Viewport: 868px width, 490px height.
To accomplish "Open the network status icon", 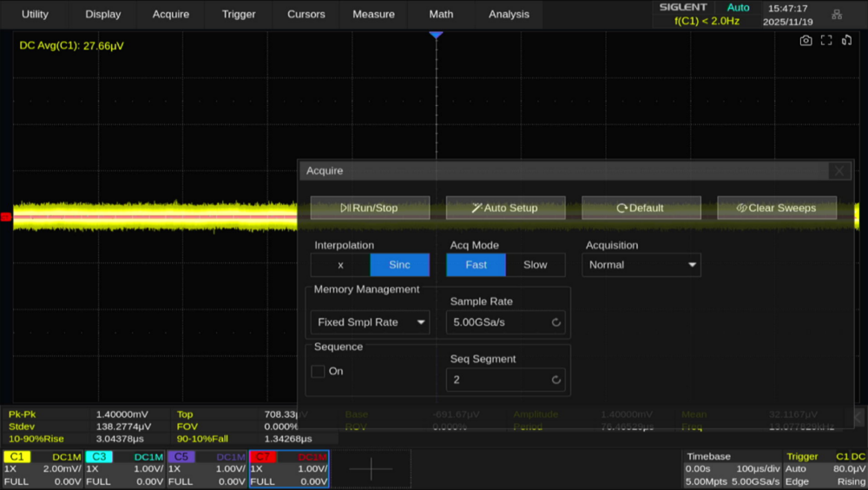I will click(x=837, y=15).
